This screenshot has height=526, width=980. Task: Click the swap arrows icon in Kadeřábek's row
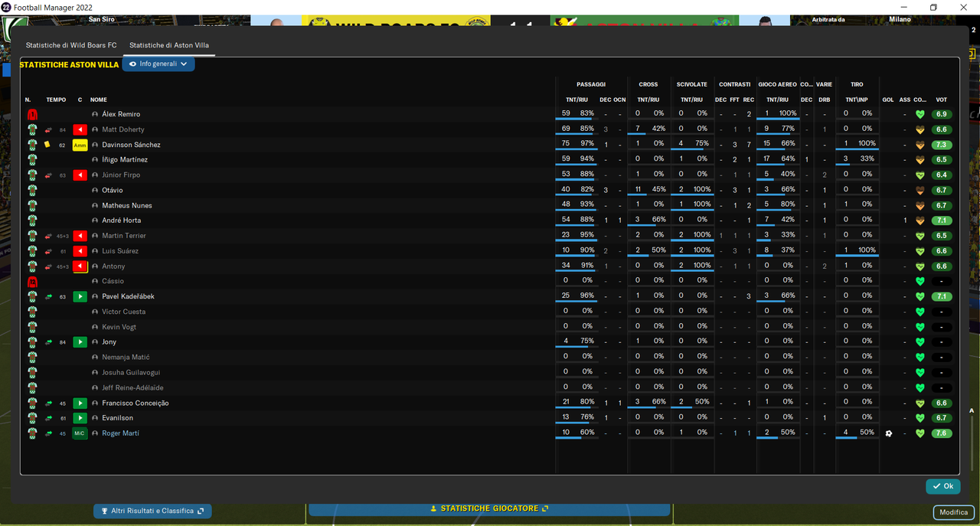click(48, 296)
